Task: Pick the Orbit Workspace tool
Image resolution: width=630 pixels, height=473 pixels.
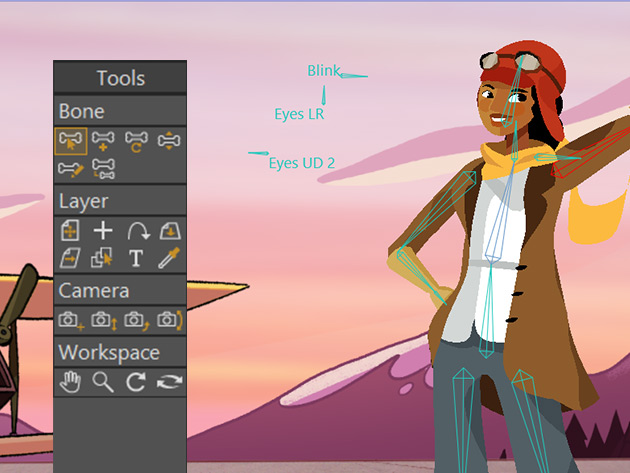Action: pos(169,382)
